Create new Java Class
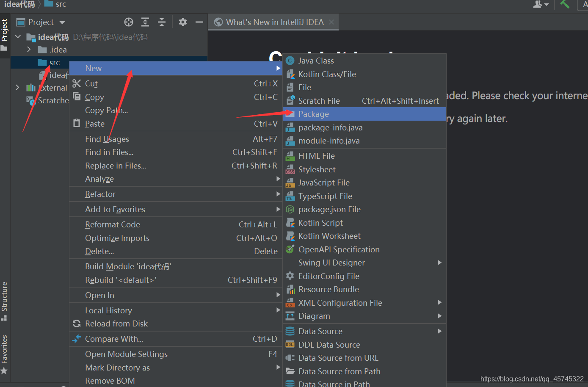The height and width of the screenshot is (387, 588). click(x=364, y=61)
